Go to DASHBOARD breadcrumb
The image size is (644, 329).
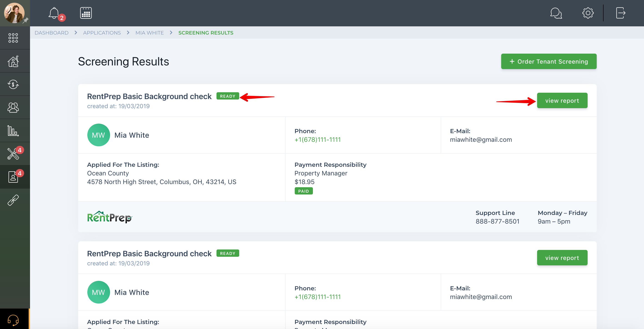tap(51, 33)
